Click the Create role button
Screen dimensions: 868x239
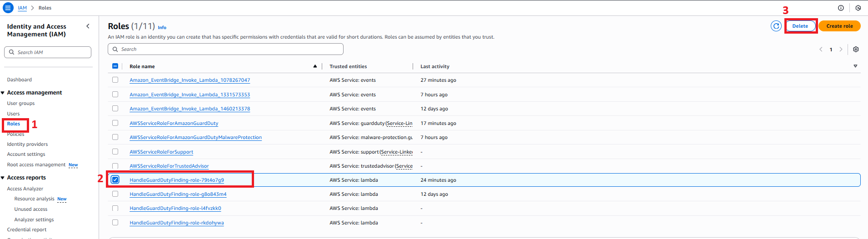tap(839, 26)
